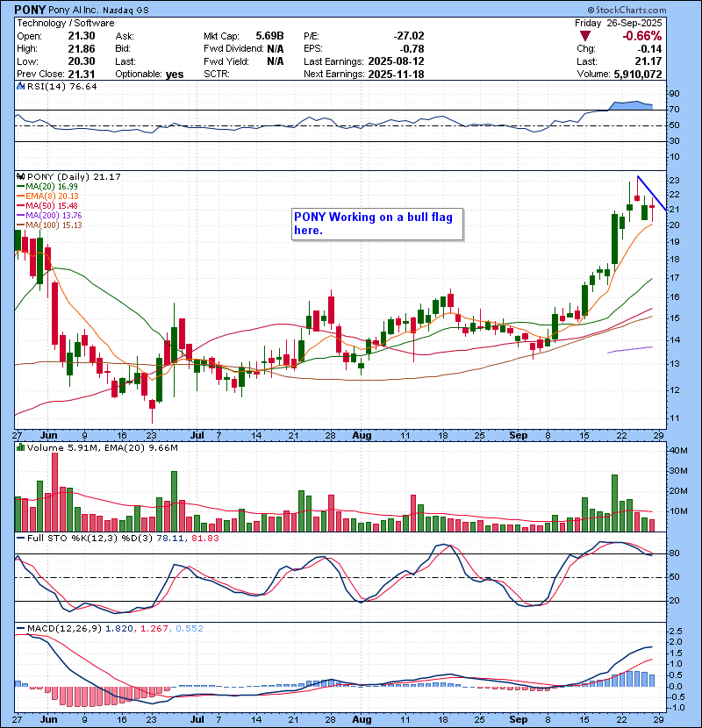The image size is (702, 728).
Task: Click the volume bars icon beside Volume label
Action: [x=20, y=447]
